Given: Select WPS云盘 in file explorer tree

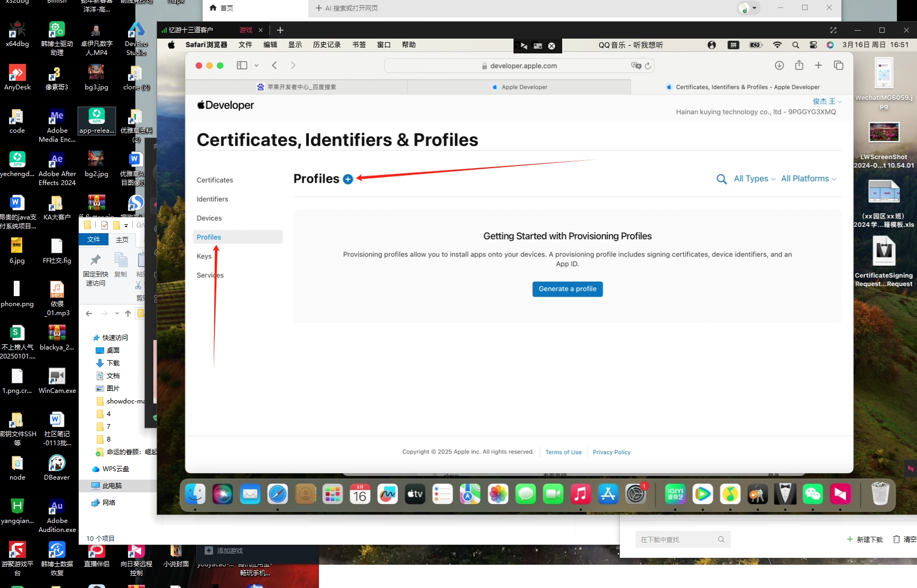Looking at the screenshot, I should coord(111,468).
